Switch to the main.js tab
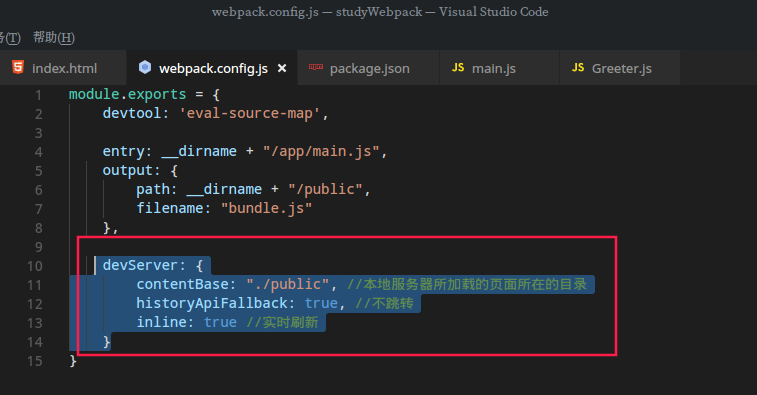 pyautogui.click(x=499, y=68)
